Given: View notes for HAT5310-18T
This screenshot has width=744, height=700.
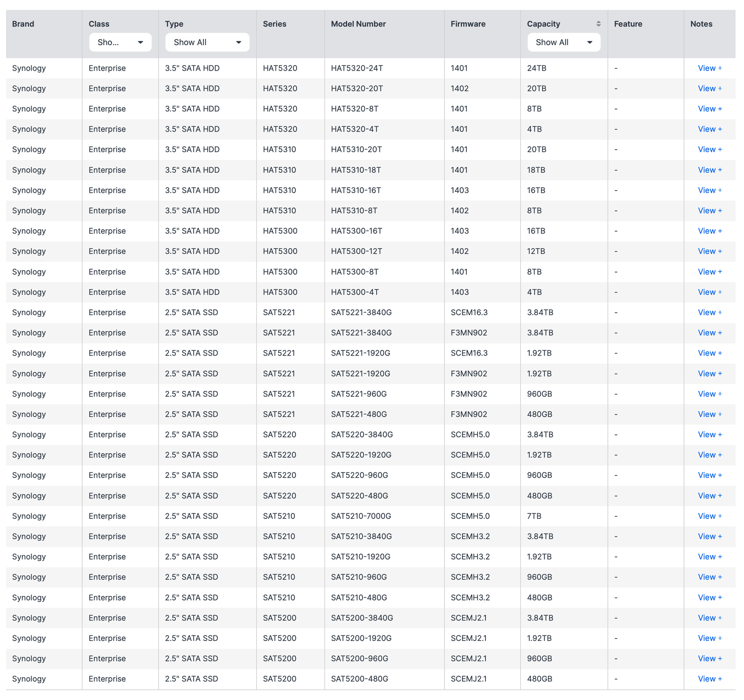Looking at the screenshot, I should 710,170.
